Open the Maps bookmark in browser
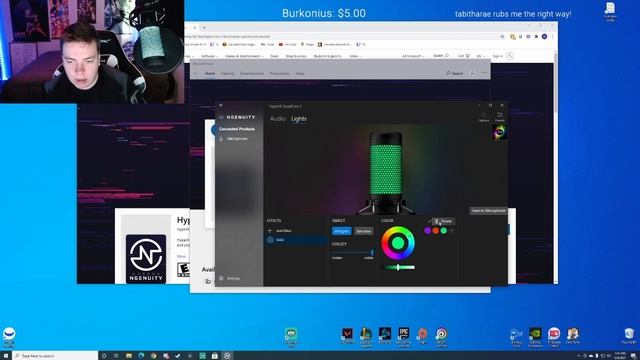640x360 pixels. pos(307,44)
